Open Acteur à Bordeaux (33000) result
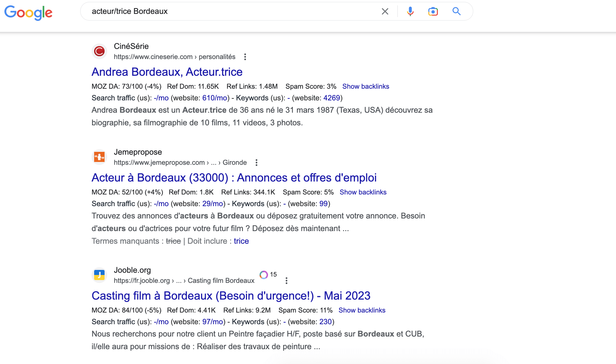Screen dimensions: 616x364 point(234,178)
